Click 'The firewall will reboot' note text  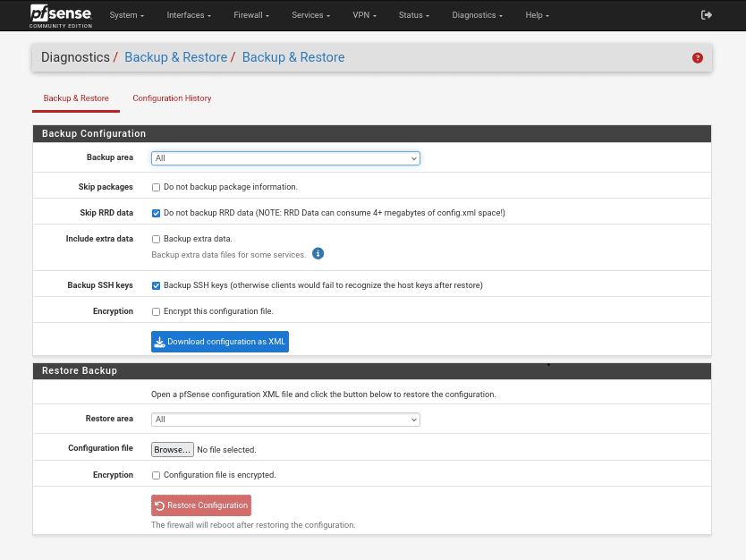[253, 525]
